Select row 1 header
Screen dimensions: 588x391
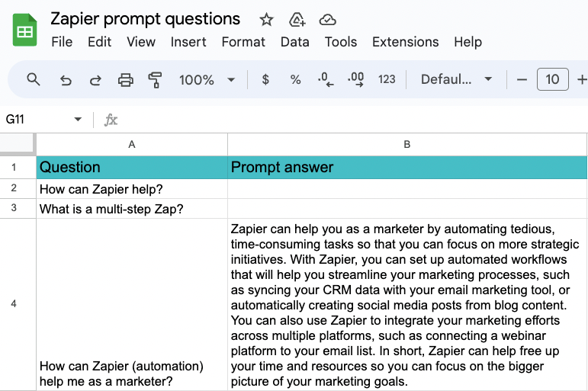tap(18, 167)
